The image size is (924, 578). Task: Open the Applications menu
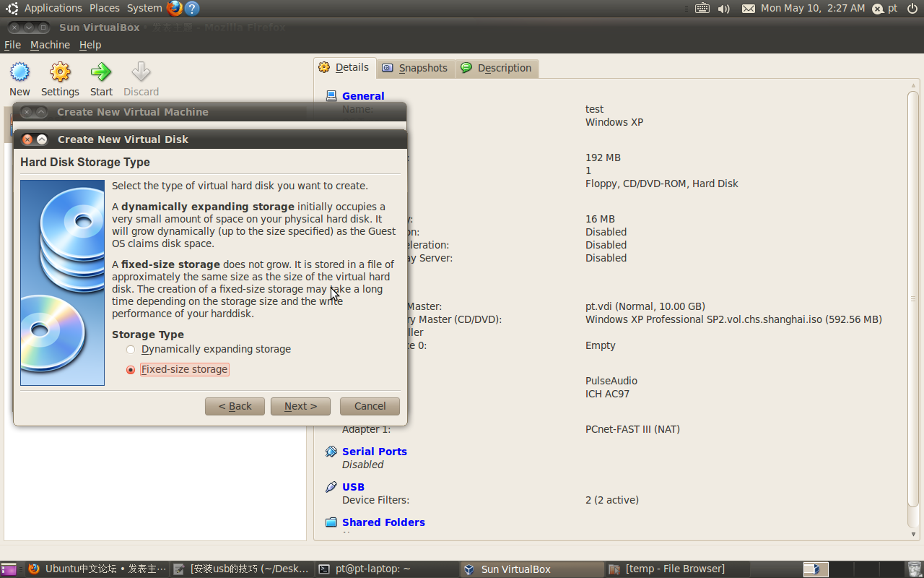pos(53,8)
